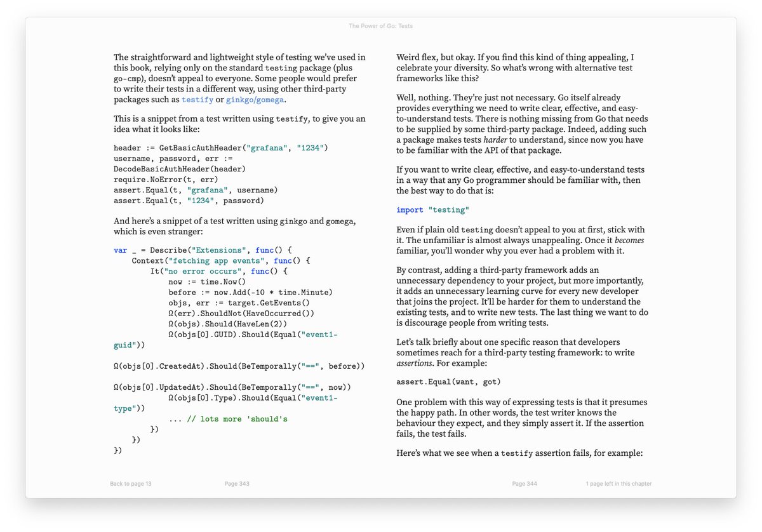Click the book title 'The Power of Go: Tests'
762x532 pixels.
381,26
